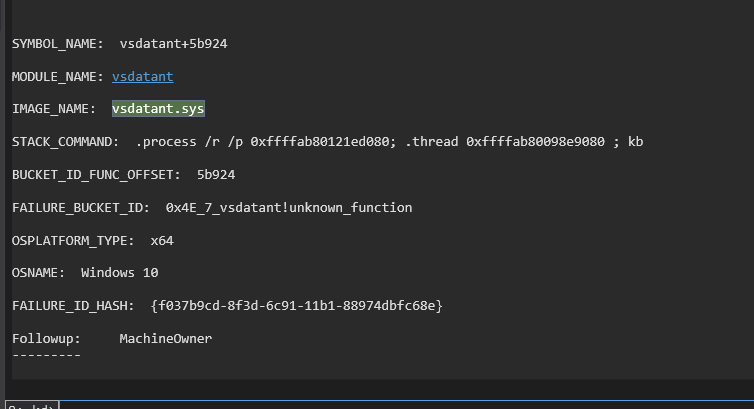Click the OSNAME Windows 10 value

pos(119,273)
